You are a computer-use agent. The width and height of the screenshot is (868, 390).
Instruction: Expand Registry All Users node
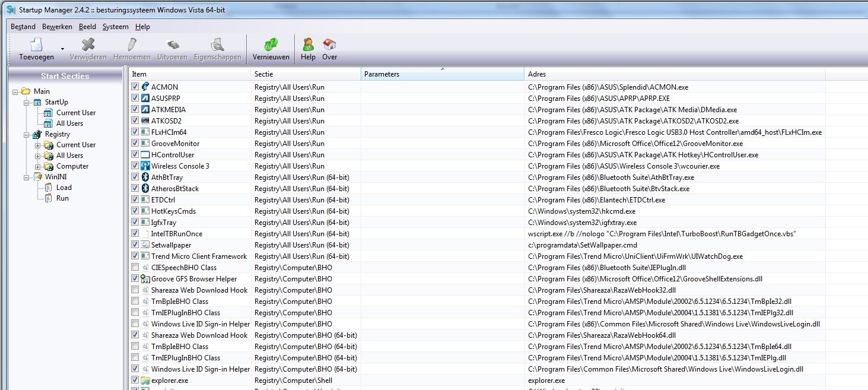pos(38,156)
